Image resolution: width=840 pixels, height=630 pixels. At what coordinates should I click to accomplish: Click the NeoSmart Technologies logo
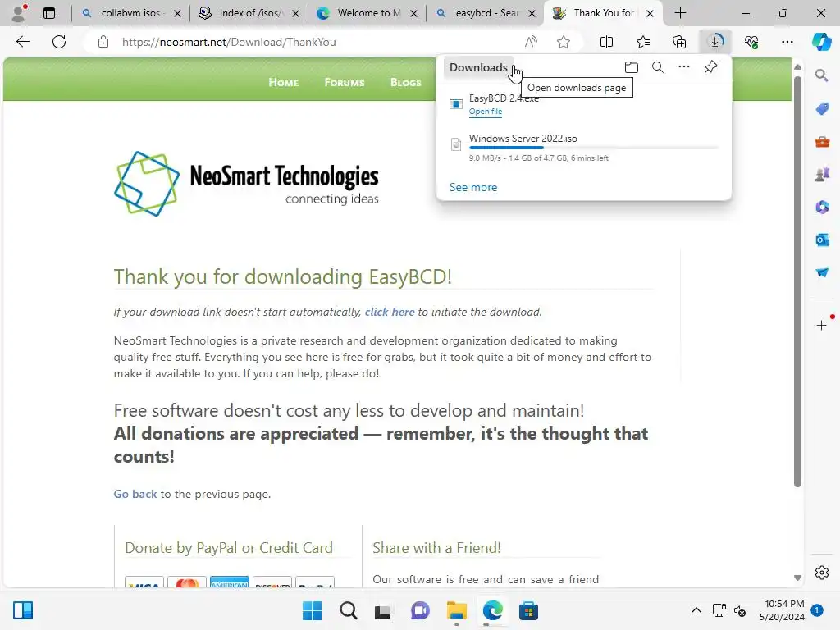click(246, 184)
